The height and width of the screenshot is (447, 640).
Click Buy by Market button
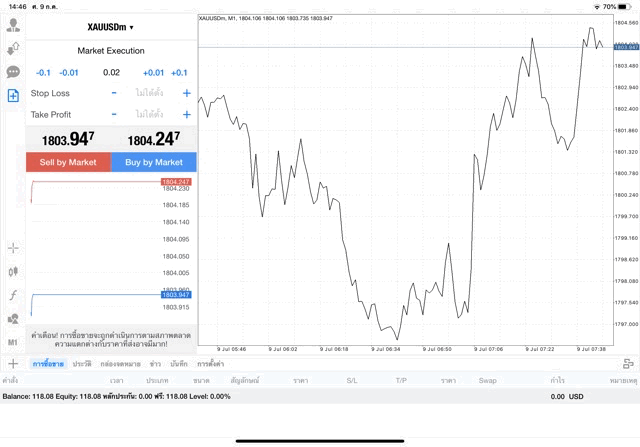point(154,162)
